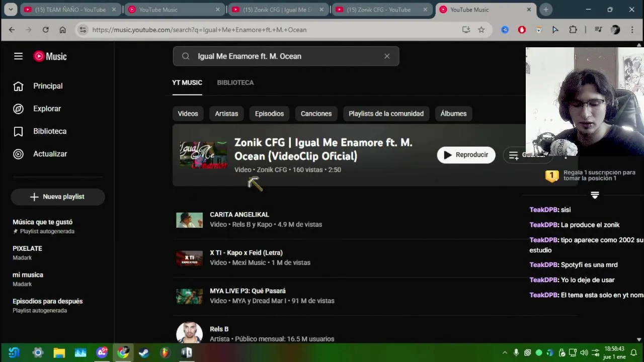This screenshot has width=644, height=362.
Task: Create a Nueva playlist
Action: [57, 197]
